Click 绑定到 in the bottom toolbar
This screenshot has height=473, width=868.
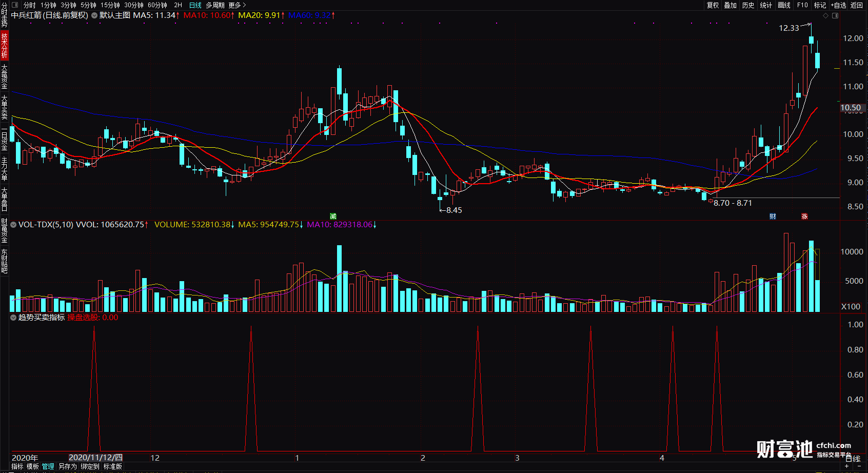[x=90, y=467]
